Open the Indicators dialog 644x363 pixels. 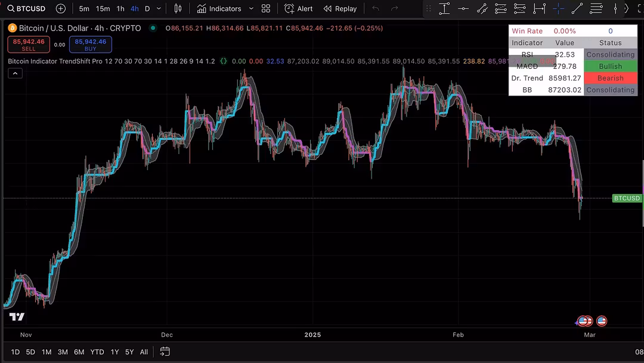(x=219, y=8)
